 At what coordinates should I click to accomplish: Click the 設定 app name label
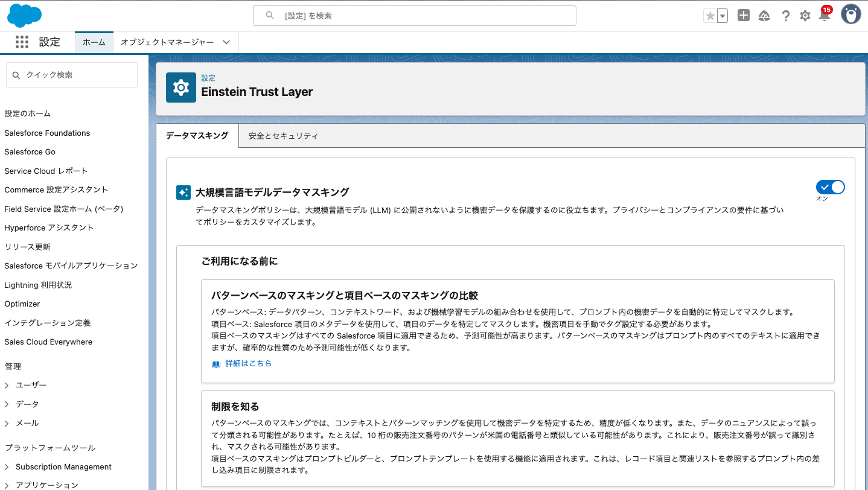49,42
